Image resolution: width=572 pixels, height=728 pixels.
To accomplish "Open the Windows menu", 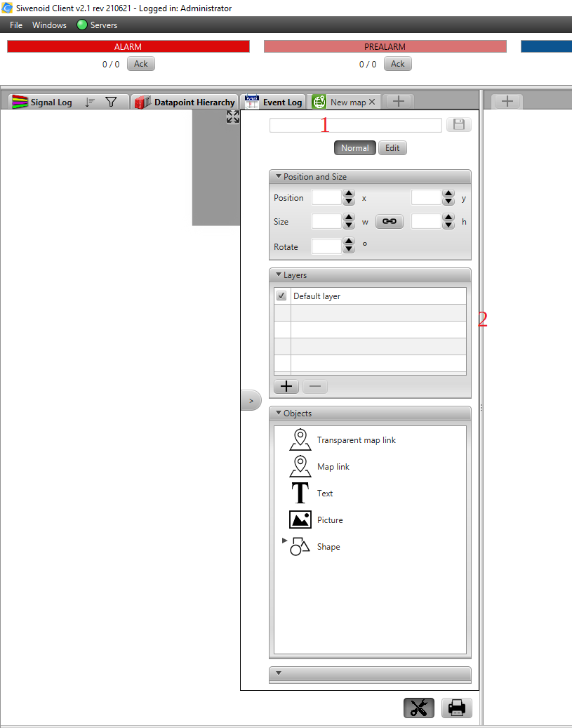I will click(49, 25).
